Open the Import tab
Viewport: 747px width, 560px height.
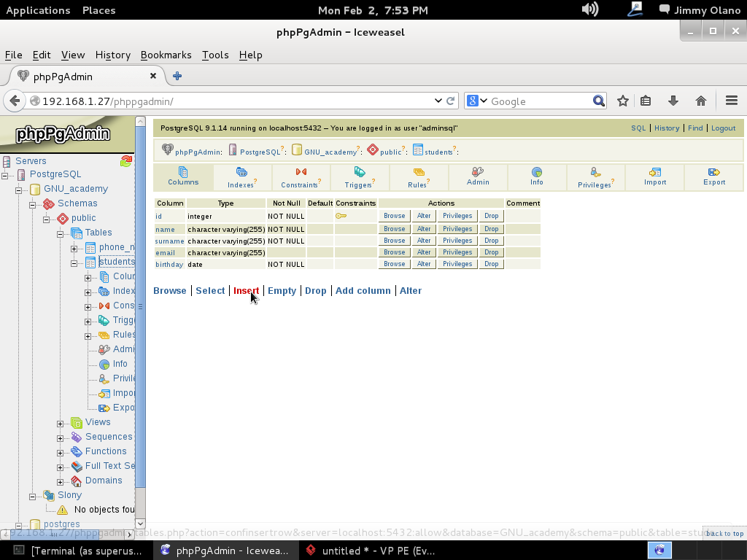(x=655, y=176)
